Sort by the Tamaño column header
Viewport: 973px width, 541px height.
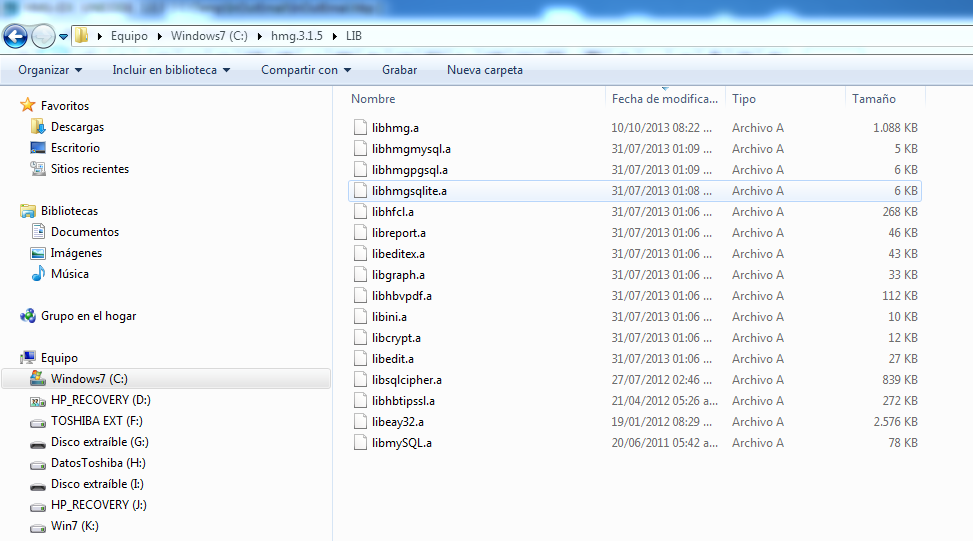click(x=873, y=99)
